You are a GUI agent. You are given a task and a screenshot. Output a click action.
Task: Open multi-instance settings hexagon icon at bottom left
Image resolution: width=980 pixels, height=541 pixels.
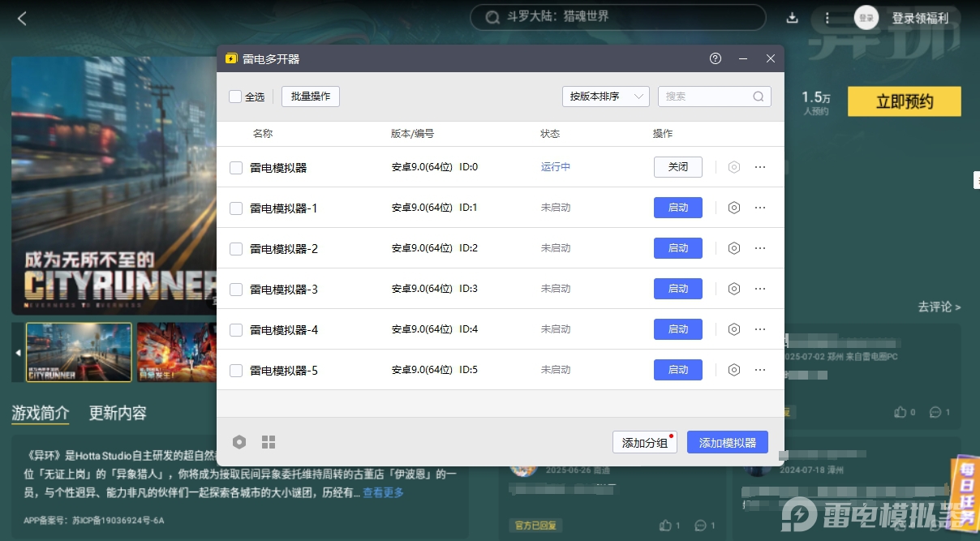click(239, 442)
